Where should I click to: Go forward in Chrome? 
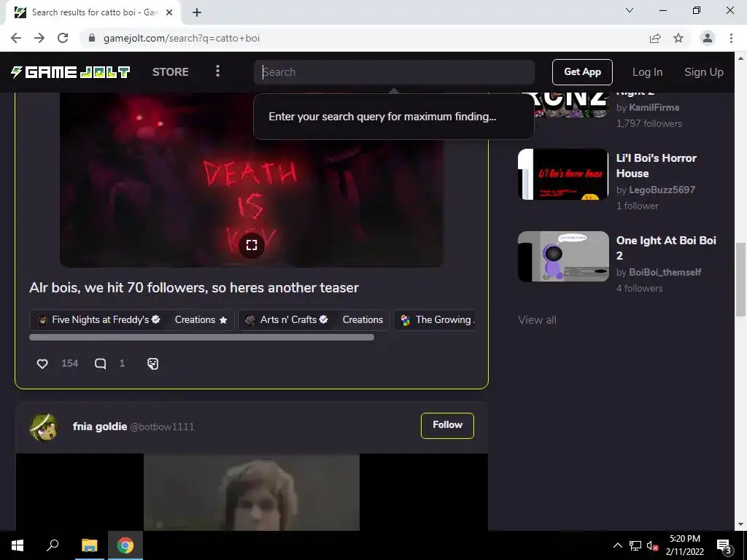(x=39, y=38)
